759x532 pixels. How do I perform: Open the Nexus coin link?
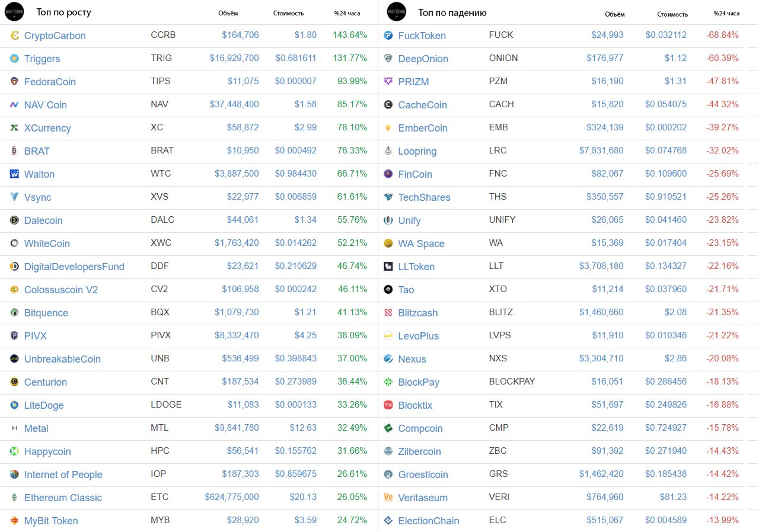(412, 359)
